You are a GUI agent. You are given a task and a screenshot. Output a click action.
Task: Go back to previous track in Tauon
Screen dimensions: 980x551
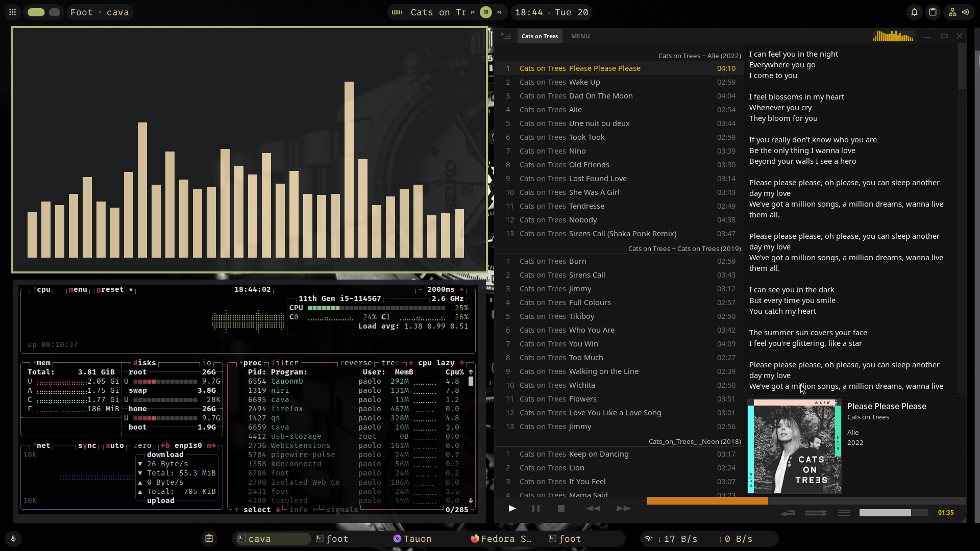593,509
